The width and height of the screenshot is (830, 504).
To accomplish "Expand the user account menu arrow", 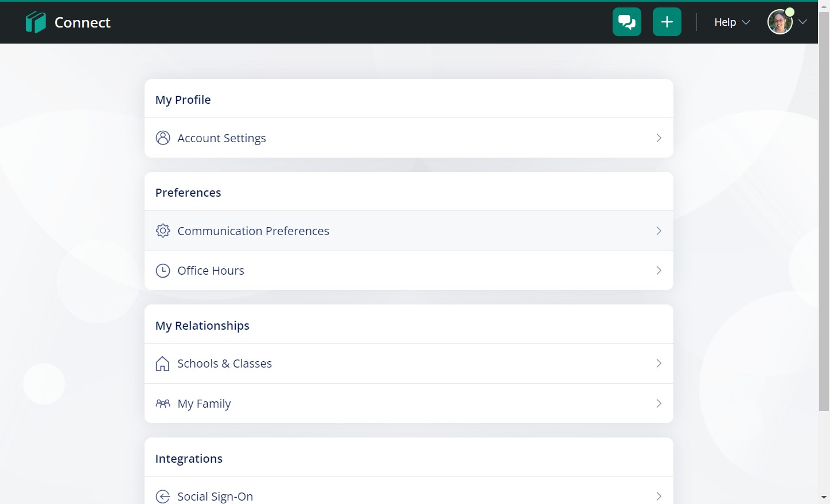I will [x=803, y=22].
